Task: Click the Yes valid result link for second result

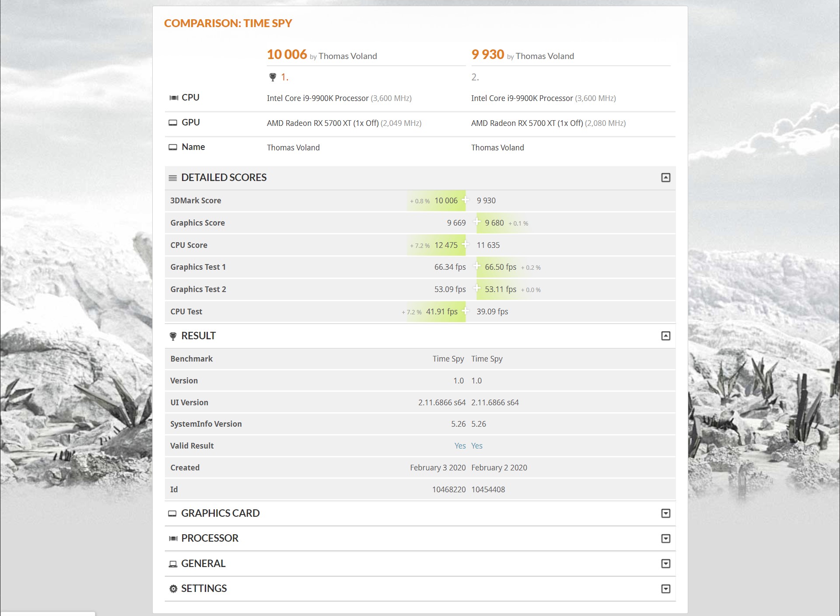Action: pos(477,446)
